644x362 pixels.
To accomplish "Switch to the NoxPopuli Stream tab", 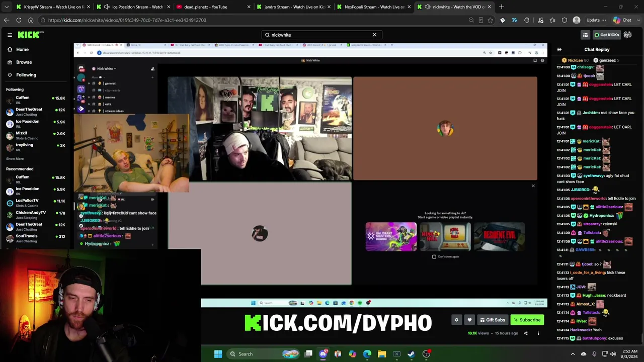I will click(375, 7).
